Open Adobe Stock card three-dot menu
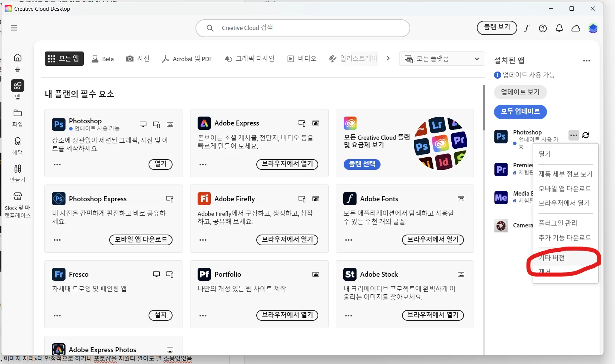The width and height of the screenshot is (615, 364). tap(349, 316)
